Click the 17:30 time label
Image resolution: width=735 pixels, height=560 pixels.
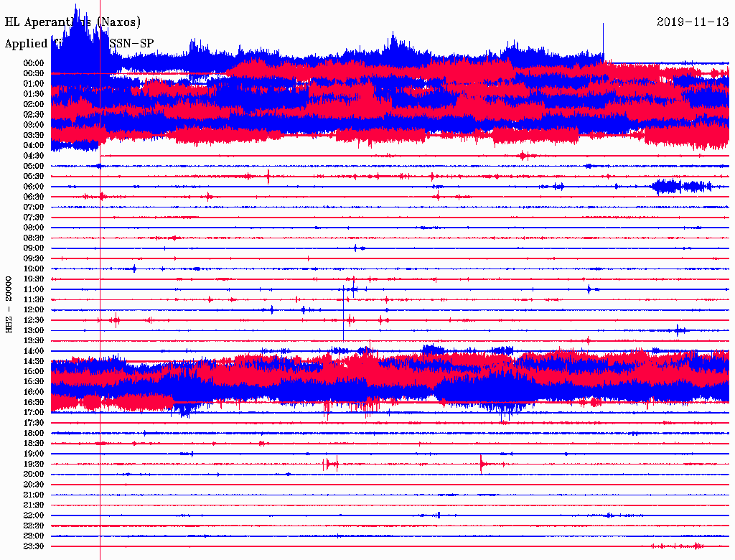click(34, 423)
